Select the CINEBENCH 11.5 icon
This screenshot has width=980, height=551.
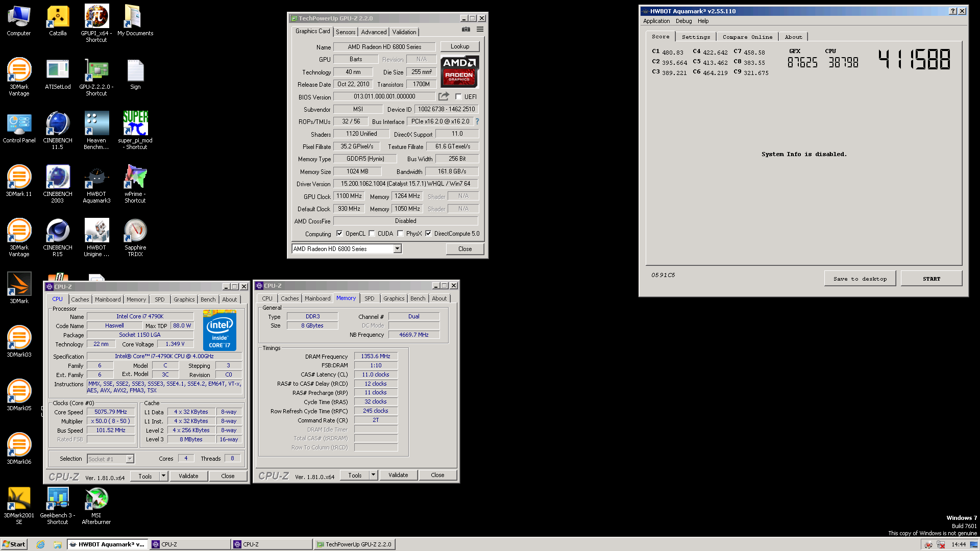[58, 131]
